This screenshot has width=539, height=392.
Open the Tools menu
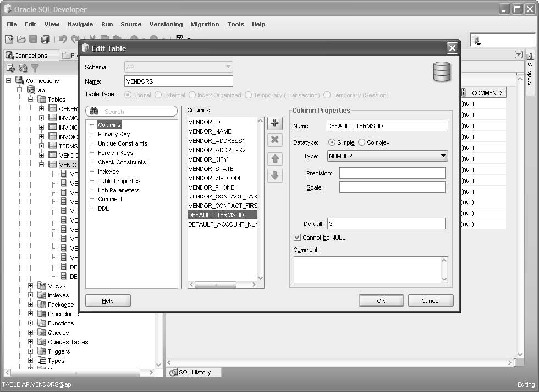point(236,24)
